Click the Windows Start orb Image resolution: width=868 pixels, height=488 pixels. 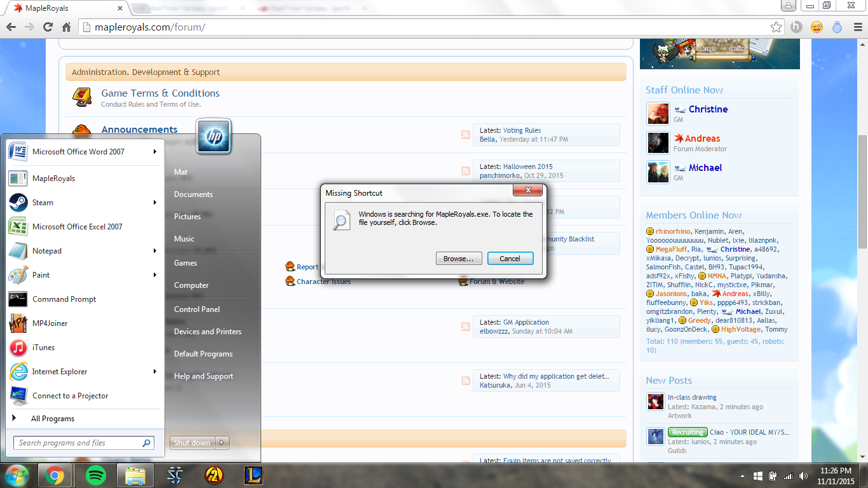(17, 475)
